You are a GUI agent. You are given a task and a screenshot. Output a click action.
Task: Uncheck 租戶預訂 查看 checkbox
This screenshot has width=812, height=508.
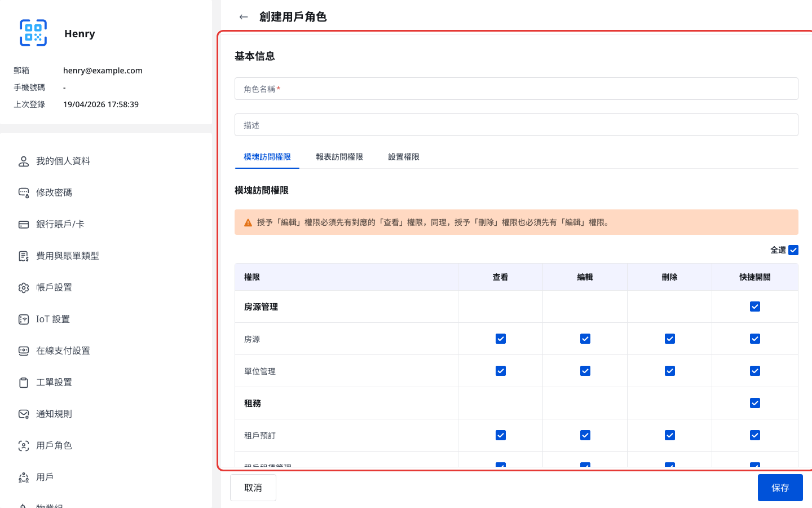501,435
